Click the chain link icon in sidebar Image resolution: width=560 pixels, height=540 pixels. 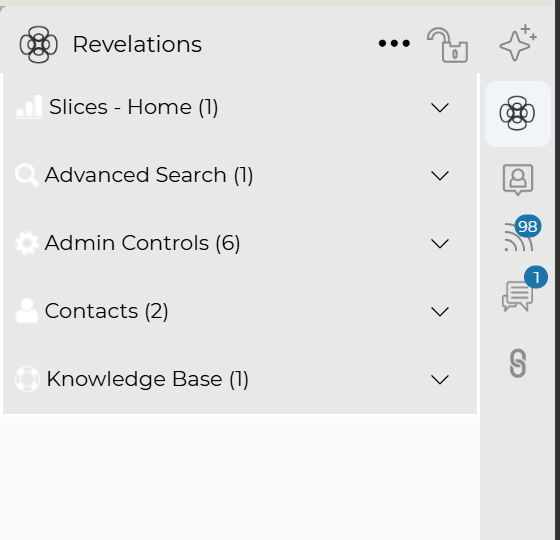coord(518,363)
